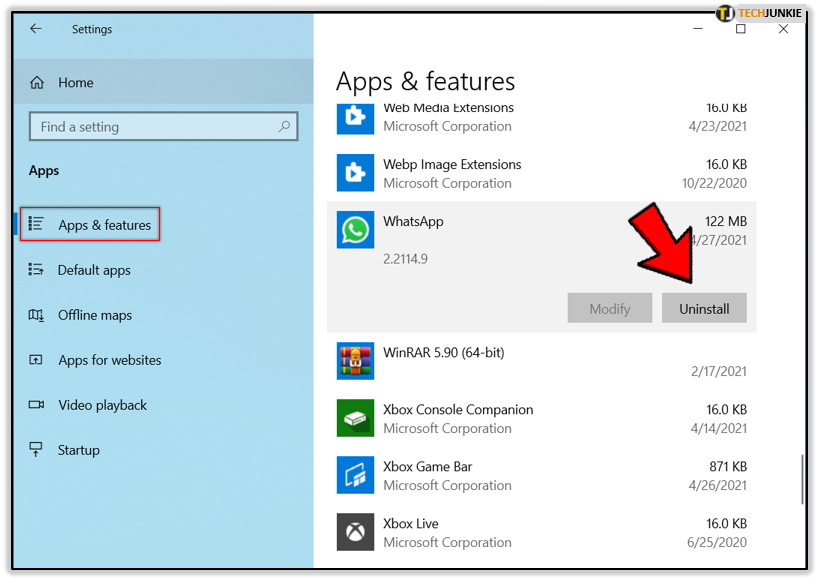
Task: Select the WinRAR 5.90 (64-bit) entry
Action: (x=443, y=353)
